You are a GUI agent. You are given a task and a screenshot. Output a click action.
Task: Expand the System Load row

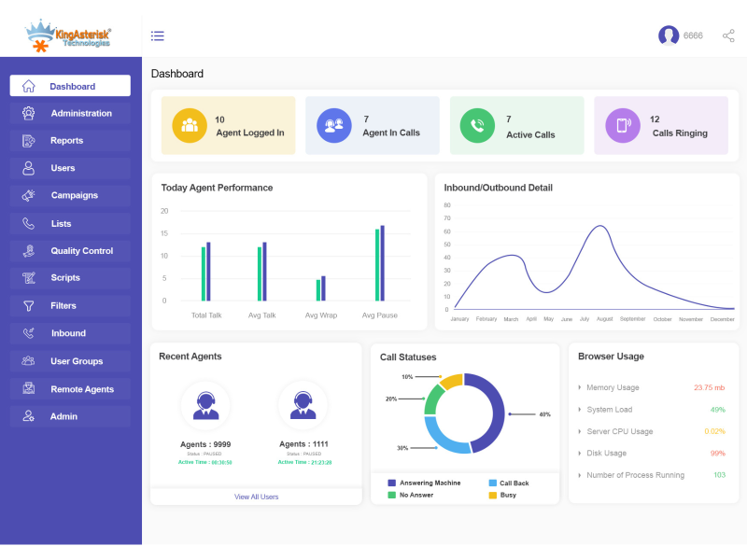610,410
